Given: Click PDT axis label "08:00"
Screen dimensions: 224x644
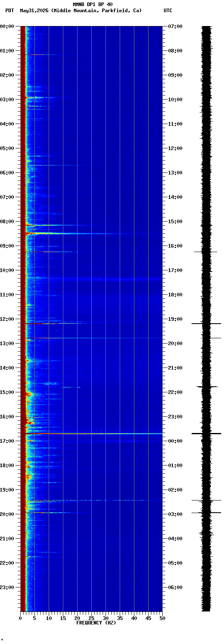Looking at the screenshot, I should pos(7,222).
